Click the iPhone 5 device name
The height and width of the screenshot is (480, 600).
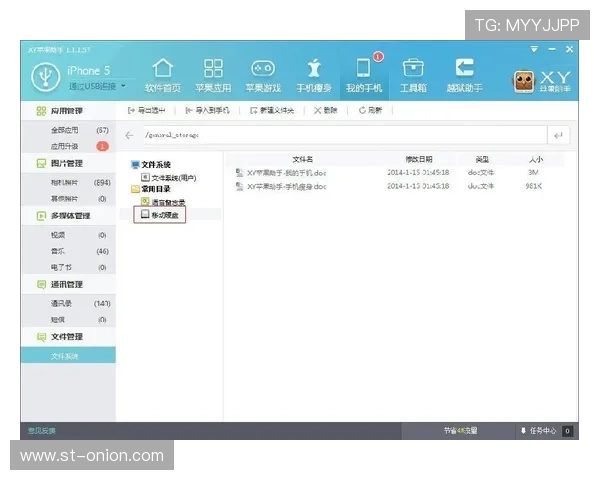[x=88, y=70]
